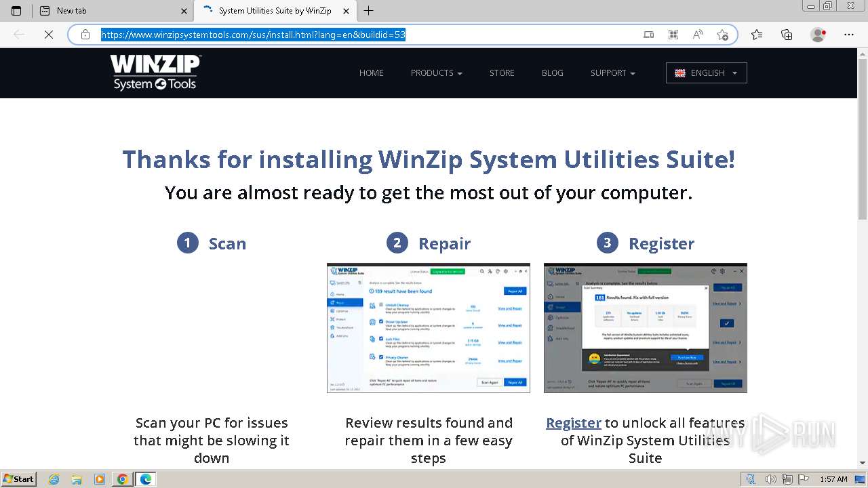Launch Internet Explorer from taskbar
Screen dimensions: 868x488
pos(54,479)
